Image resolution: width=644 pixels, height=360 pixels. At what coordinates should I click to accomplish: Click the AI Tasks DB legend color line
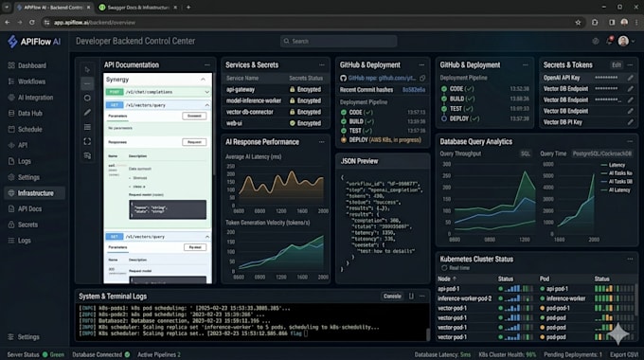pos(604,182)
